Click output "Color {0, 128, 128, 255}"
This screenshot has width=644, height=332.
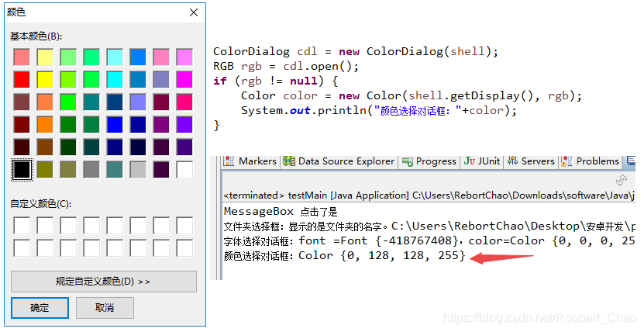[382, 255]
